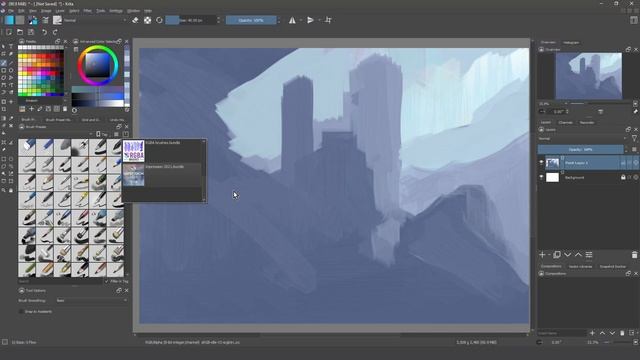This screenshot has height=360, width=640.
Task: Adjust the layer Opacity slider
Action: coord(580,149)
